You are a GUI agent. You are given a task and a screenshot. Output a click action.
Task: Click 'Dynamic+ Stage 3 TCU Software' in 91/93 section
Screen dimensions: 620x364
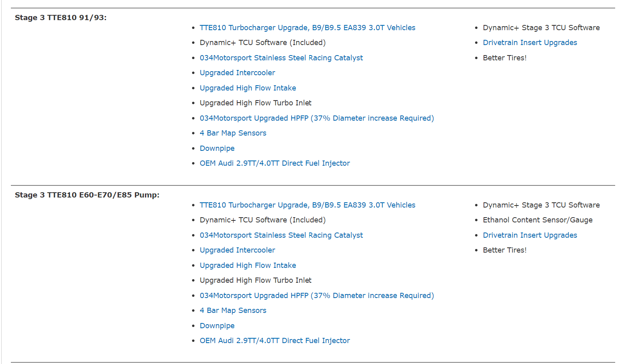pyautogui.click(x=541, y=28)
